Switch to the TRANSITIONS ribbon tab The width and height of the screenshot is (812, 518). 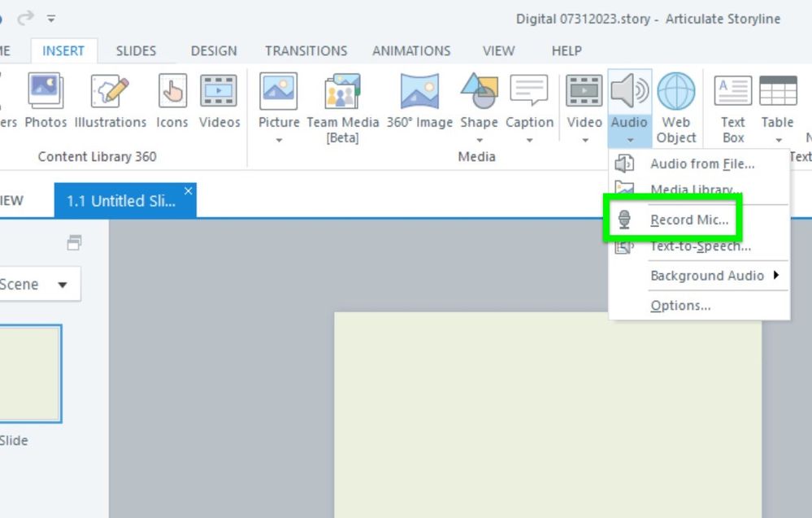pyautogui.click(x=306, y=50)
